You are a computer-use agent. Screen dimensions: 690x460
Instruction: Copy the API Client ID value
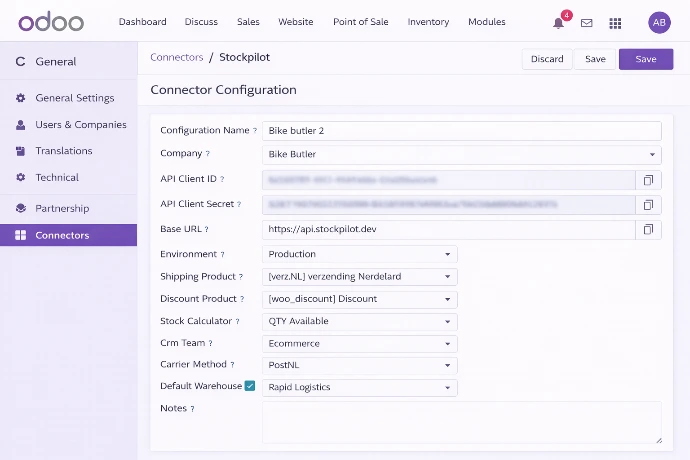(648, 180)
